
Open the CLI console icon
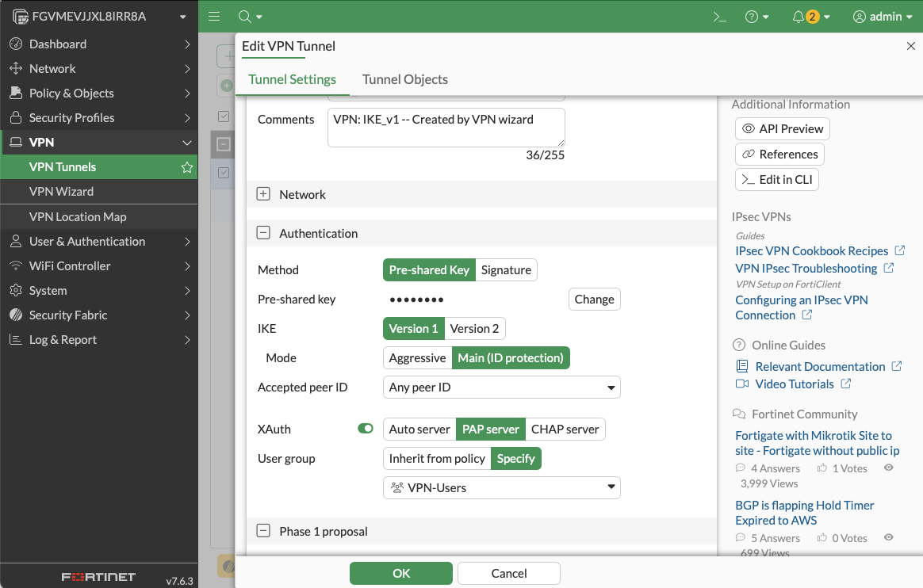coord(719,17)
